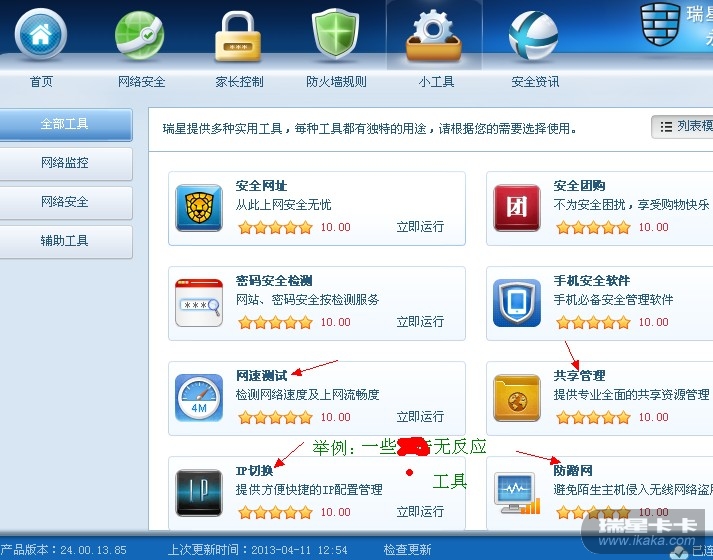
Task: Switch to the 防火墙规则 tab label
Action: [336, 82]
